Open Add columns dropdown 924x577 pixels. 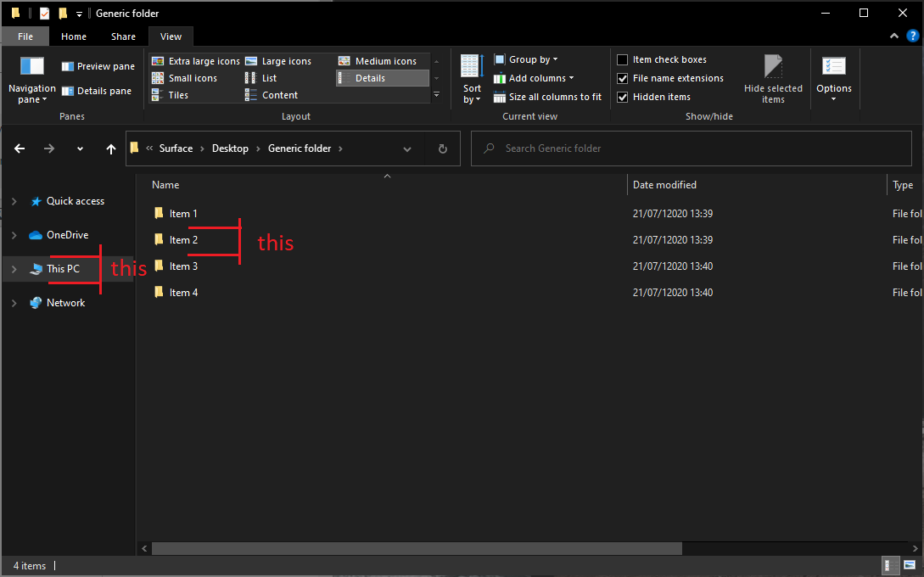(x=534, y=78)
